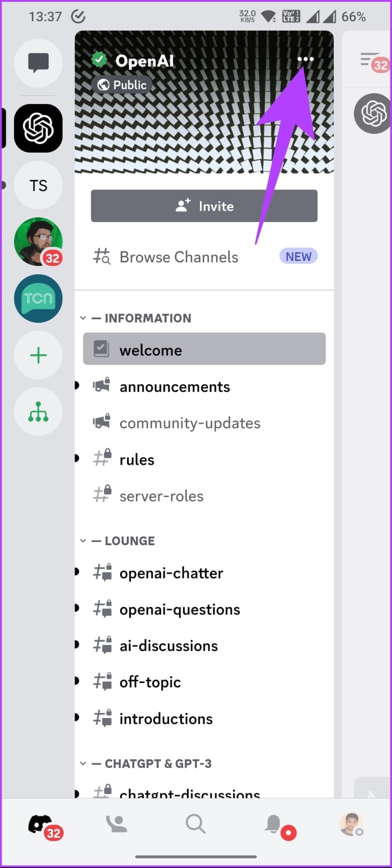392x868 pixels.
Task: Open the openai-chatter channel
Action: tap(204, 573)
